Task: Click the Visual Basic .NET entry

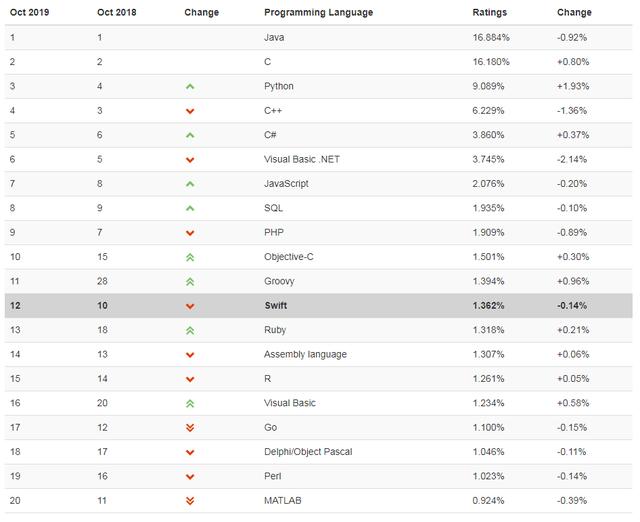Action: 302,160
